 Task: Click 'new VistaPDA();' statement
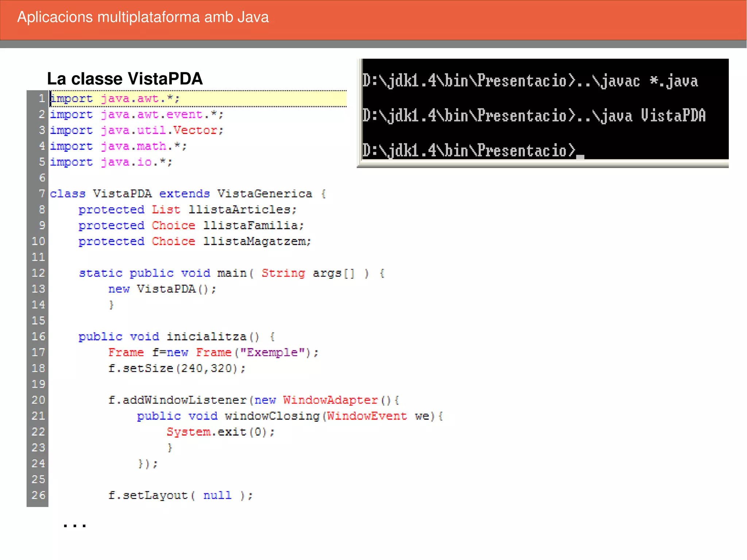pyautogui.click(x=162, y=289)
